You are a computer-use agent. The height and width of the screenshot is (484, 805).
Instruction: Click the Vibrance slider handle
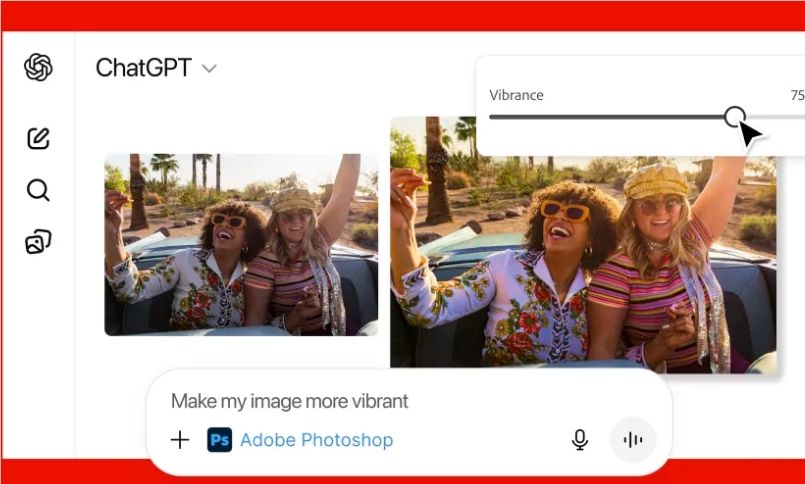[735, 117]
